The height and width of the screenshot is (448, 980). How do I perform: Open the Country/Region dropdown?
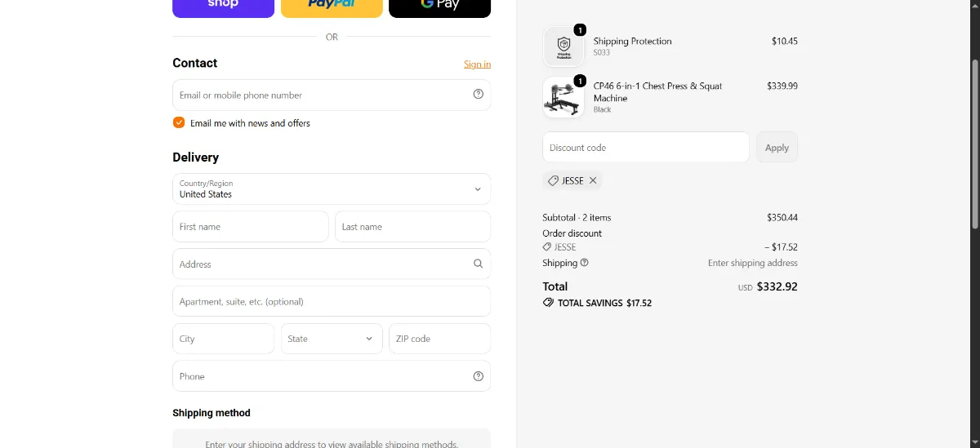point(332,189)
